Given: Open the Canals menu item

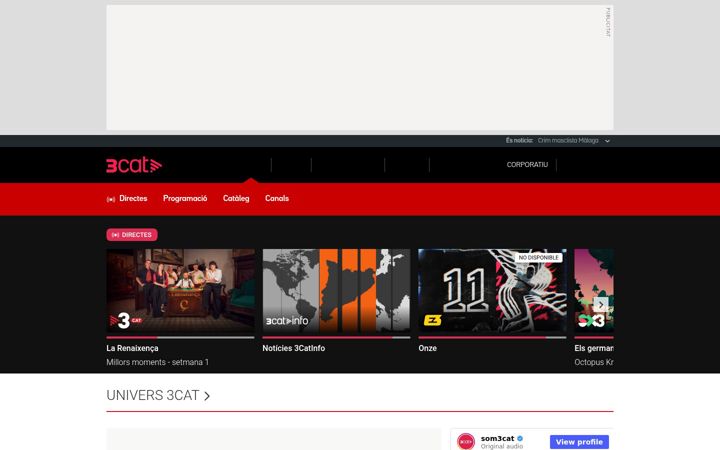Looking at the screenshot, I should [277, 198].
